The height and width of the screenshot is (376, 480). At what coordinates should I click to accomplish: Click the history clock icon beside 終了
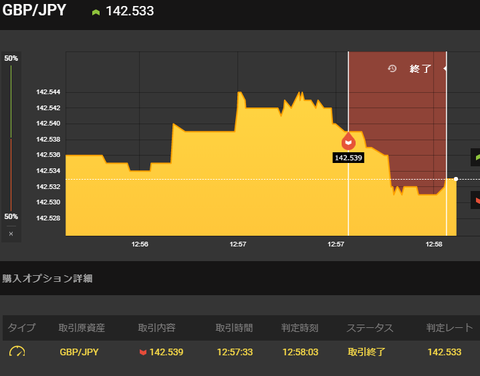click(392, 69)
